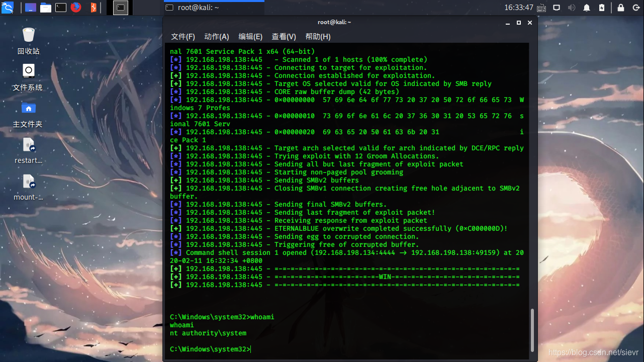The image size is (644, 362).
Task: Click 'Sending final SMBv2 buffers.' line
Action: coord(279,205)
